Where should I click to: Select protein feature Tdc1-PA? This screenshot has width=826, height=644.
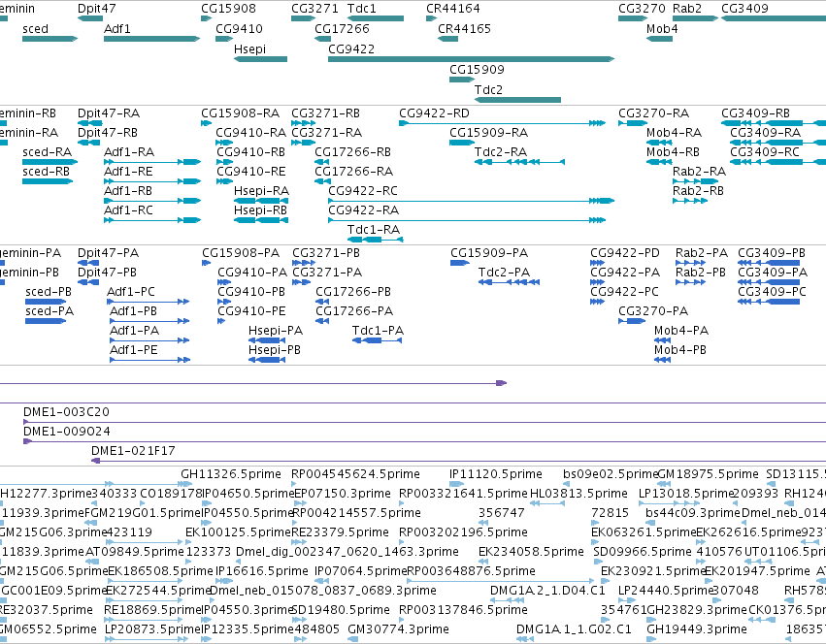click(x=378, y=340)
